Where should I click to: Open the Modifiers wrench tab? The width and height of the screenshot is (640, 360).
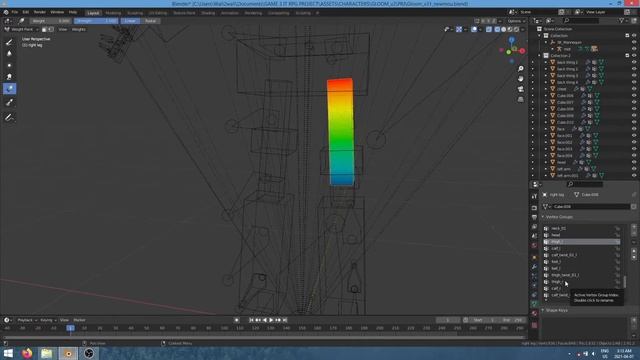[x=534, y=267]
